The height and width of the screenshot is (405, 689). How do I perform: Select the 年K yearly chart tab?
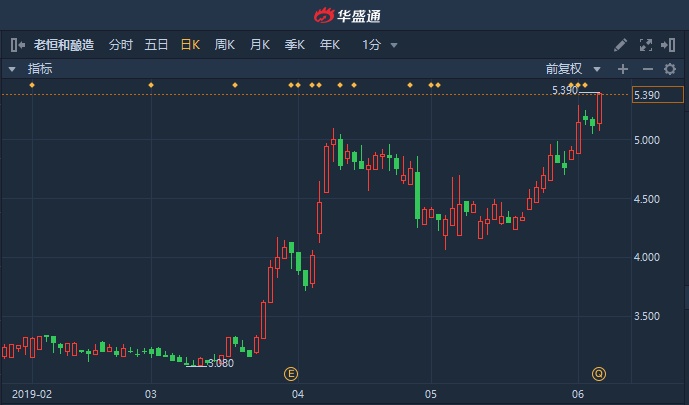click(330, 45)
